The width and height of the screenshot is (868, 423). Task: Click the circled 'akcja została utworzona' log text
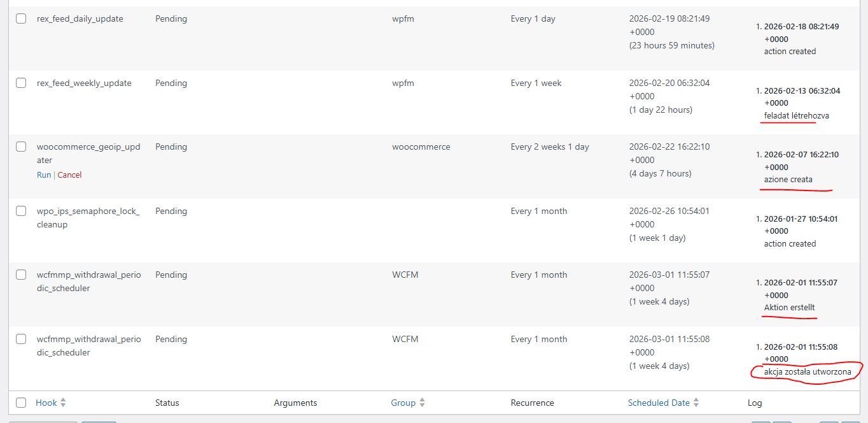[x=808, y=372]
